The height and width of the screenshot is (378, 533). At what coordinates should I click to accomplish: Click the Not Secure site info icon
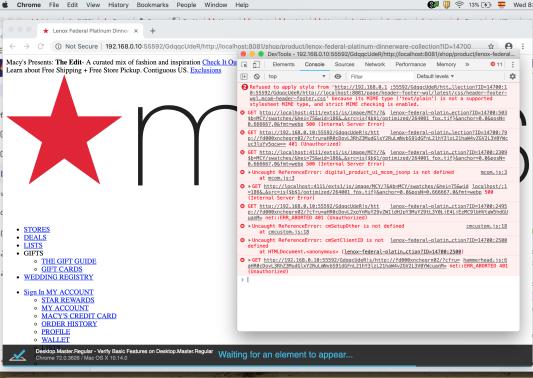[x=58, y=46]
